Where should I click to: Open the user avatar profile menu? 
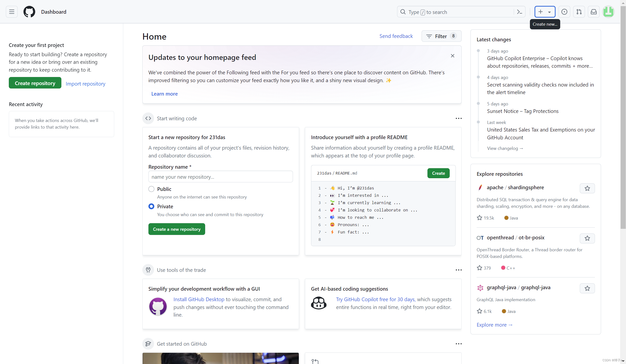tap(608, 12)
